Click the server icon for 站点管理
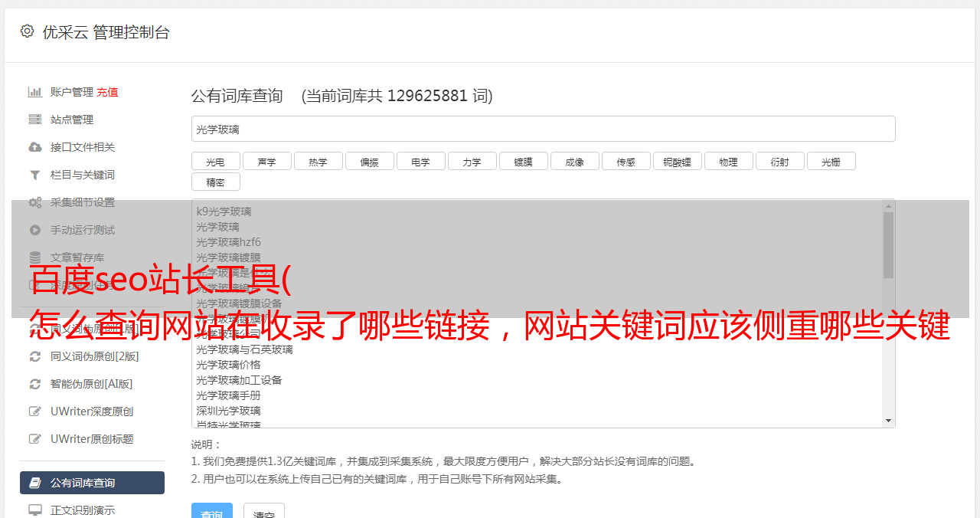Image resolution: width=980 pixels, height=518 pixels. pos(35,120)
